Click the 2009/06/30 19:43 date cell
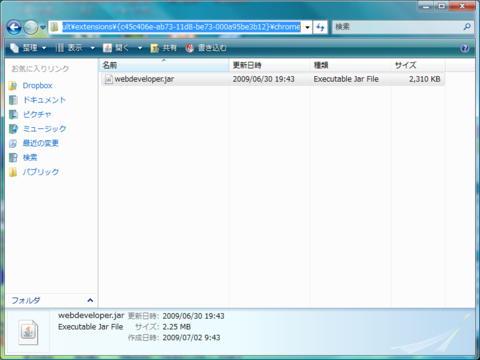 pyautogui.click(x=263, y=79)
